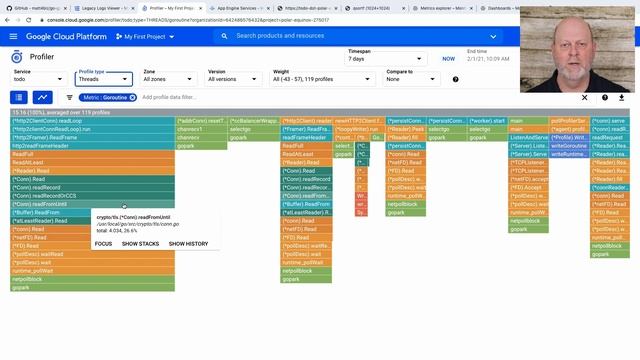The width and height of the screenshot is (640, 360).
Task: Click the Google Cloud Platform title link
Action: pos(66,36)
